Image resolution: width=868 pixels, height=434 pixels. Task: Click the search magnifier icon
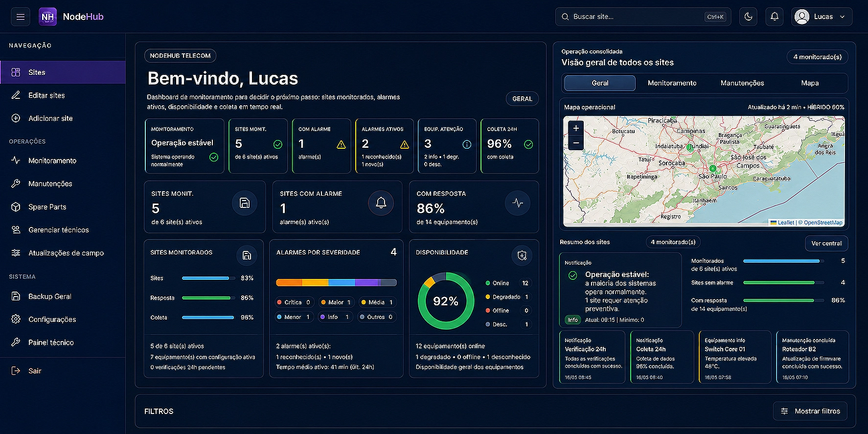(565, 17)
